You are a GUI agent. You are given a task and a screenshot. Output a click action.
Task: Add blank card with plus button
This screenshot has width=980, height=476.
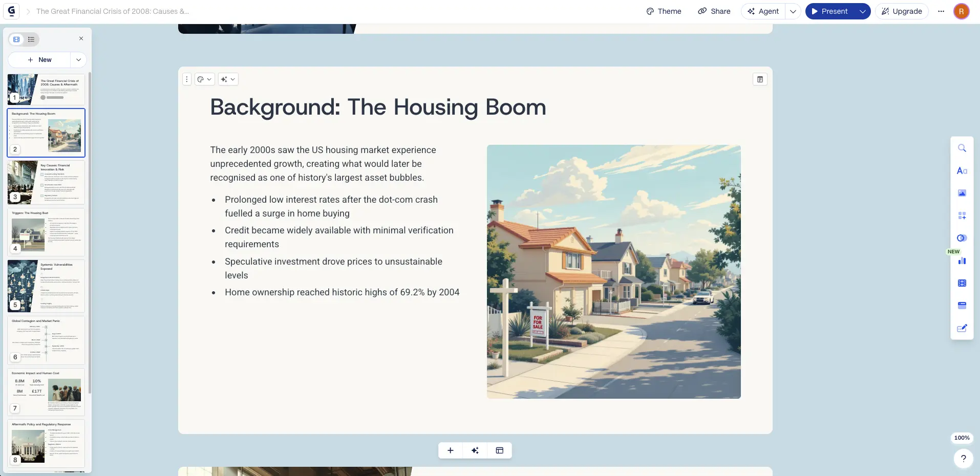point(451,450)
